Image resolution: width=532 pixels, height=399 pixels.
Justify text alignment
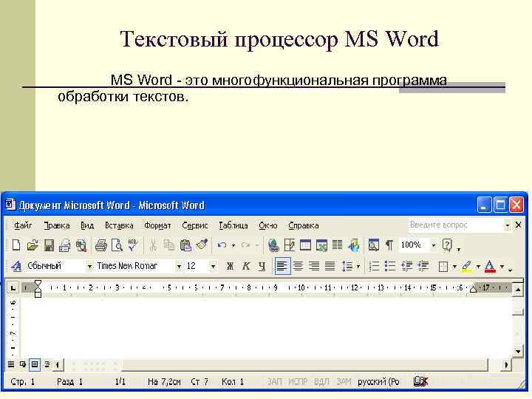coord(330,266)
